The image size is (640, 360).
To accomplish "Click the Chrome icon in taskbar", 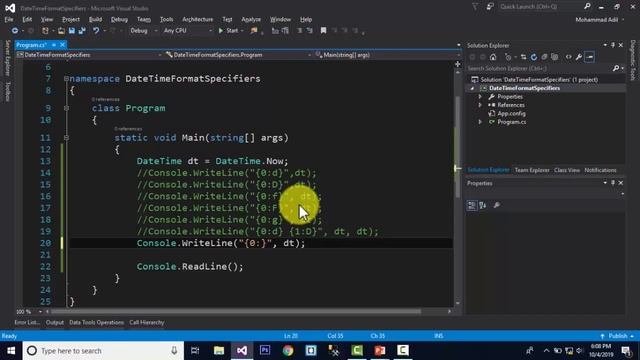I will (x=288, y=351).
